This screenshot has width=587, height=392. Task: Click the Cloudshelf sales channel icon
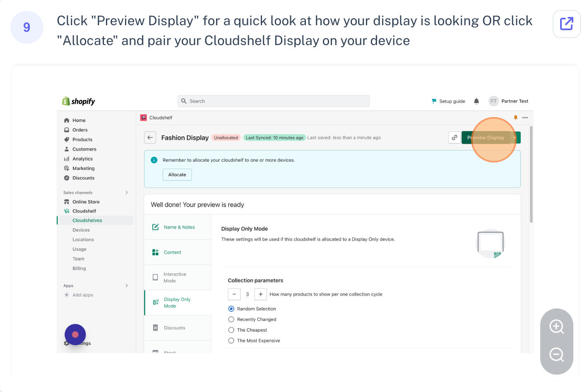pyautogui.click(x=67, y=211)
